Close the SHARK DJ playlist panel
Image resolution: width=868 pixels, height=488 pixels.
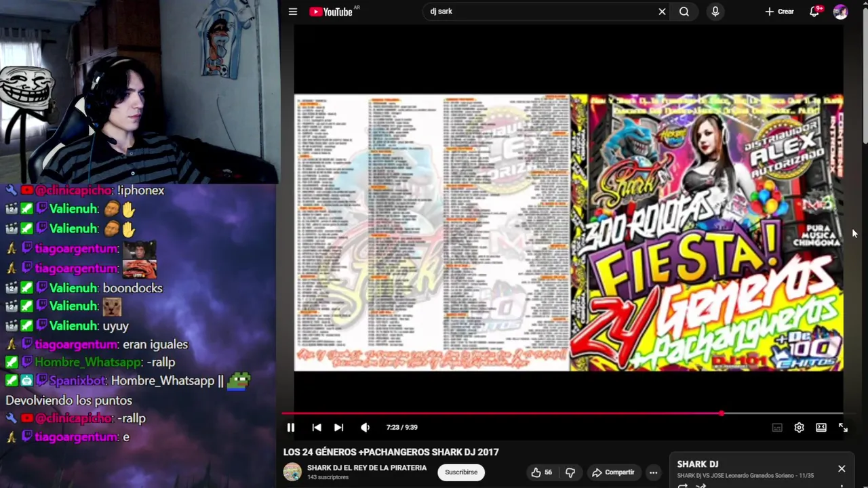coord(842,468)
